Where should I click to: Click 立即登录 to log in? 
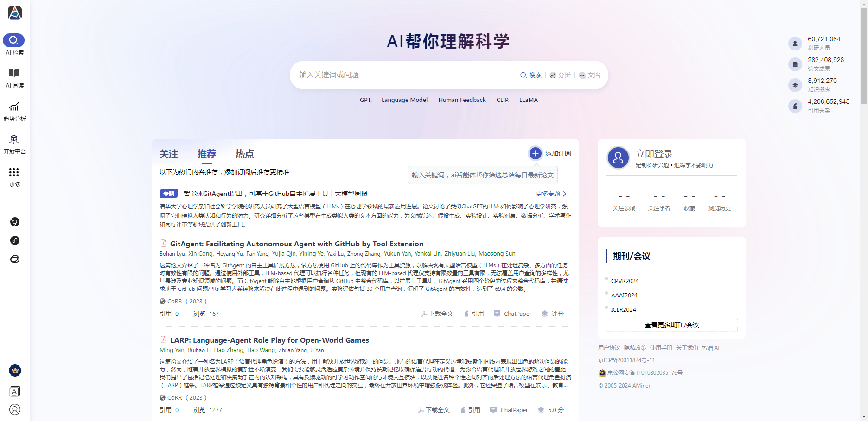(x=654, y=154)
